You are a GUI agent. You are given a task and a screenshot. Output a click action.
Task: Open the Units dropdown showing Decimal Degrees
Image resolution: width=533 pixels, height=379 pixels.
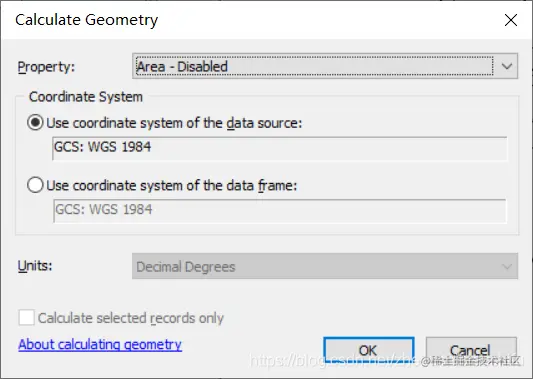point(325,266)
